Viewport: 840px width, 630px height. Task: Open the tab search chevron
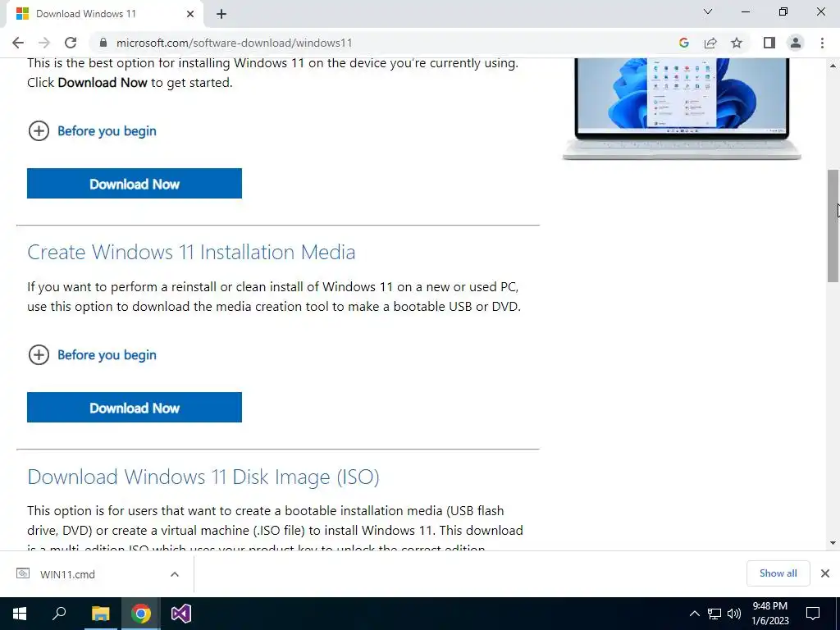point(708,11)
